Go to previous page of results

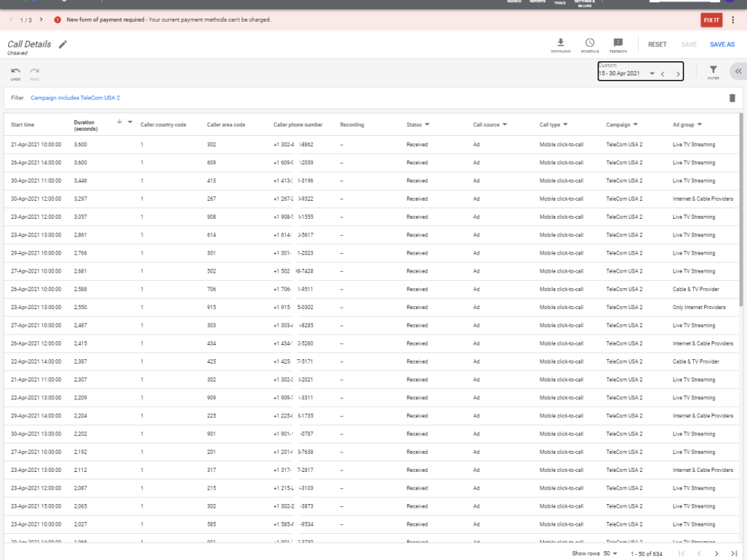(x=699, y=553)
